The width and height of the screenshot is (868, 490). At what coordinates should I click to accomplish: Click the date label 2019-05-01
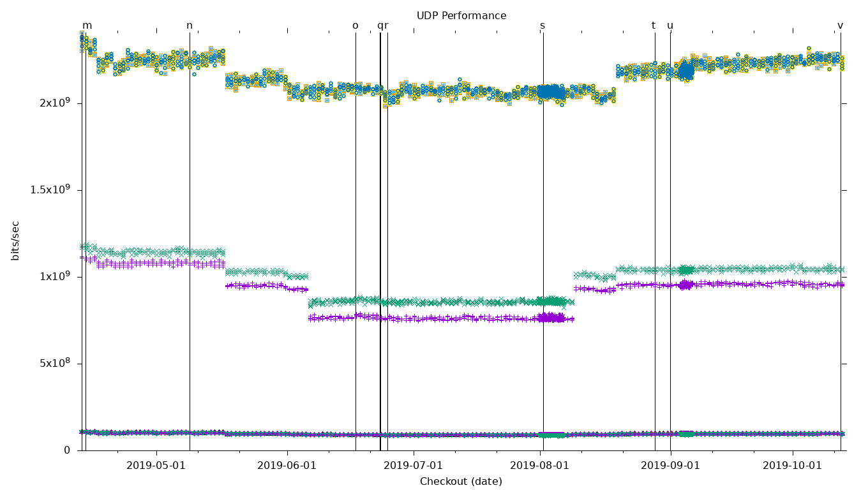[156, 466]
